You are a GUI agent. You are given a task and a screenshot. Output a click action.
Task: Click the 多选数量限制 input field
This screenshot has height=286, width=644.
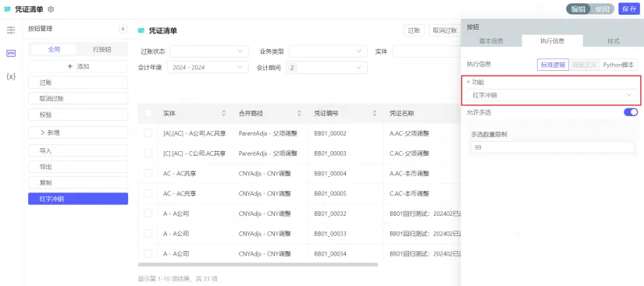click(553, 147)
